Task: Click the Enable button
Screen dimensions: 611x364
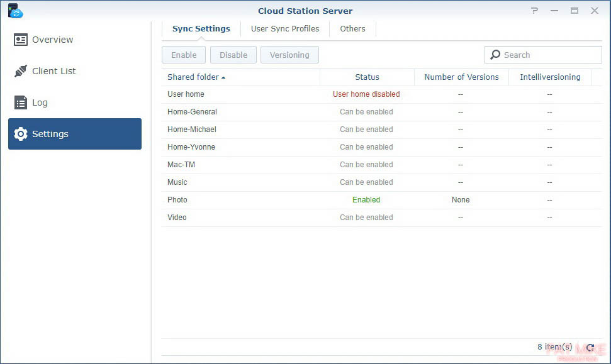Action: [x=184, y=55]
